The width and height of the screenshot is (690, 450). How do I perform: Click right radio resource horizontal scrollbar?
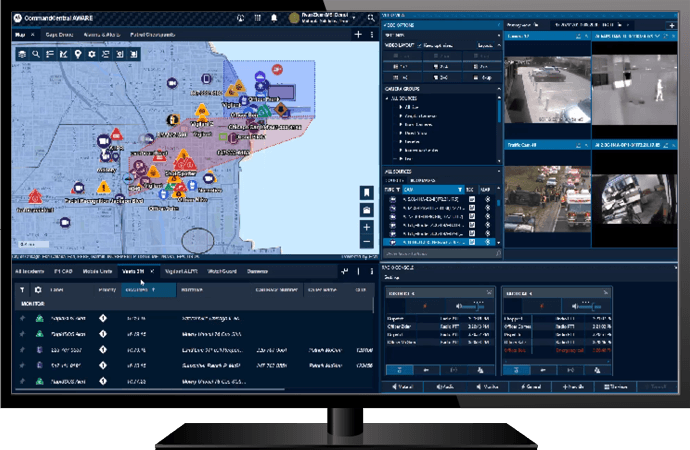pyautogui.click(x=558, y=362)
